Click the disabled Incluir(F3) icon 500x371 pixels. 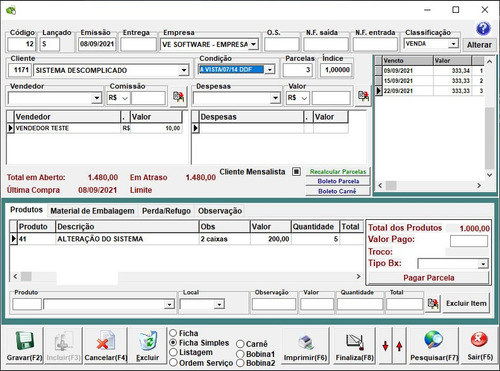tap(63, 345)
